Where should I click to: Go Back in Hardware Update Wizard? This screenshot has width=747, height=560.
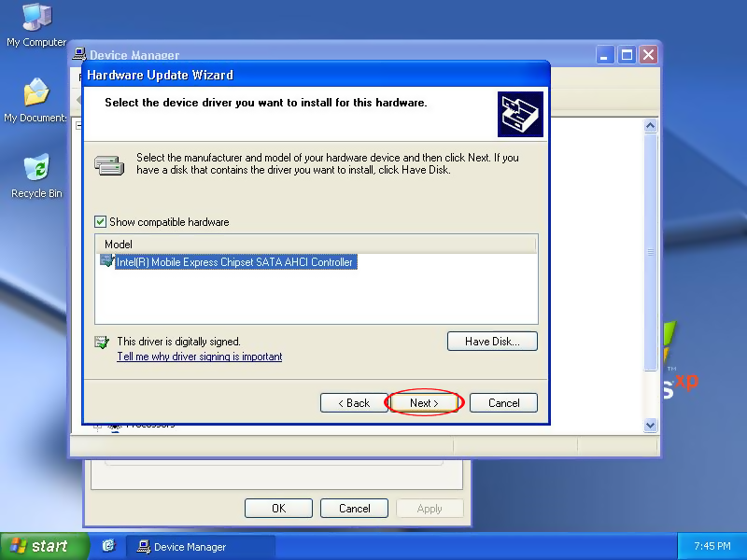(354, 403)
